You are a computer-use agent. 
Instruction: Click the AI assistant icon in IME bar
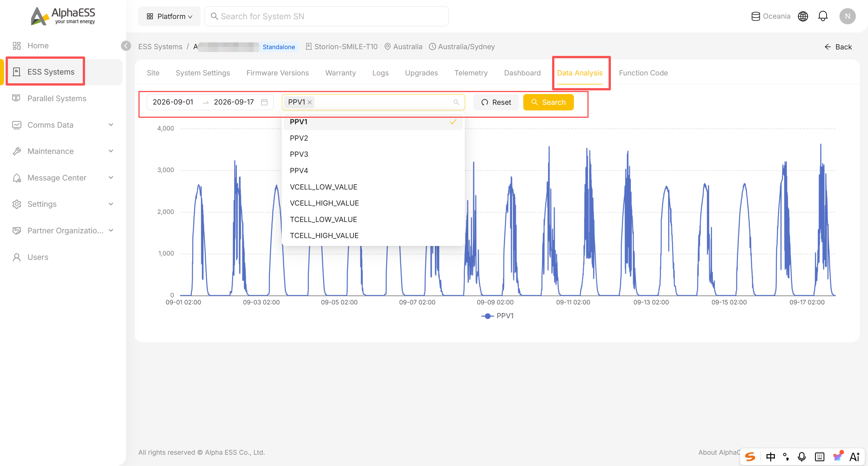[x=854, y=457]
